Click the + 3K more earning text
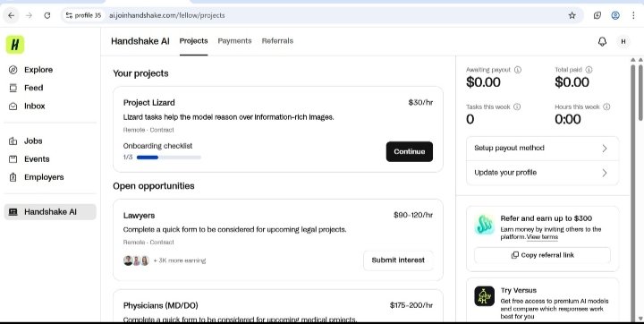The image size is (644, 324). (x=180, y=260)
